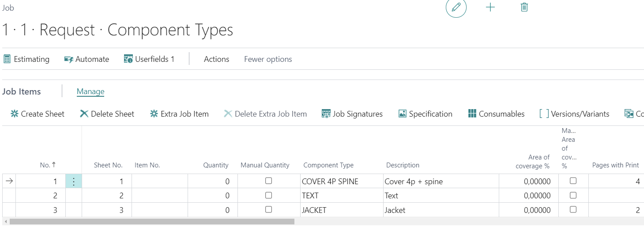Screen dimensions: 644x235
Task: Open Specification
Action: pos(426,114)
